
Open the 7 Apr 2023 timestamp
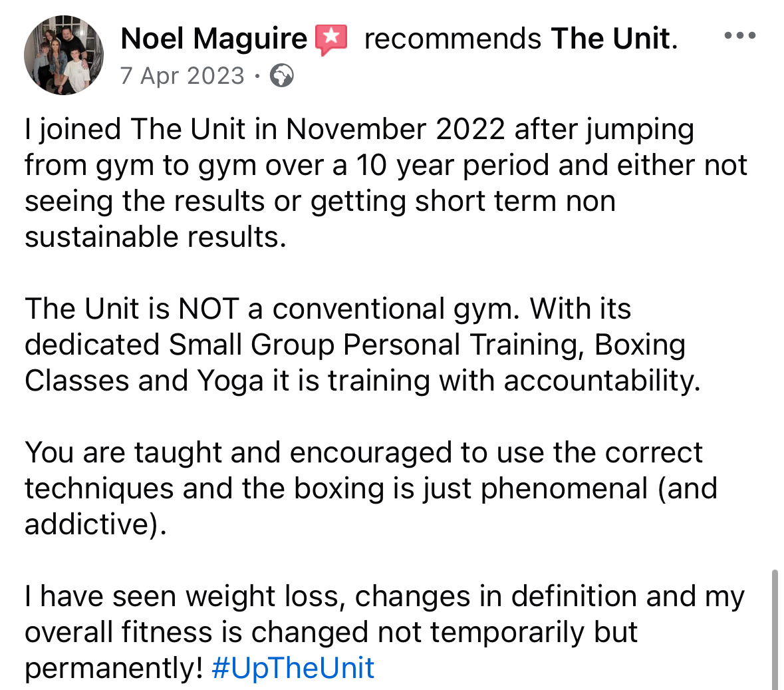coord(182,76)
